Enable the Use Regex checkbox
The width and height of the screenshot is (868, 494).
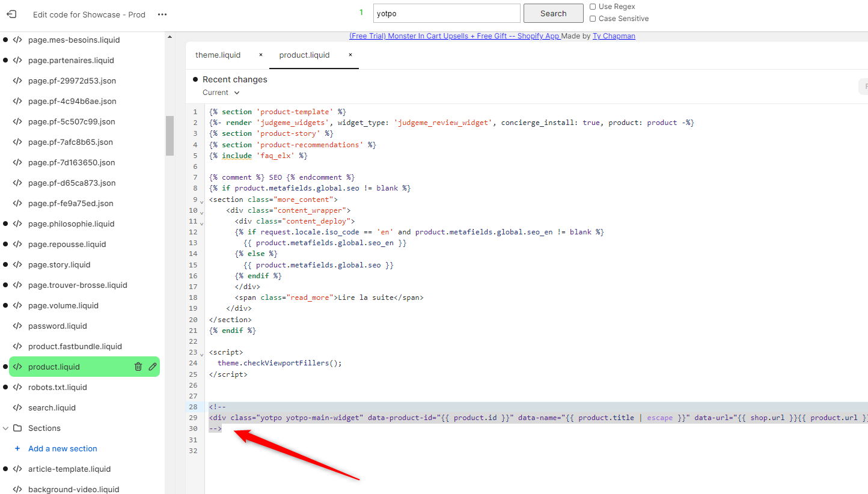(x=593, y=7)
